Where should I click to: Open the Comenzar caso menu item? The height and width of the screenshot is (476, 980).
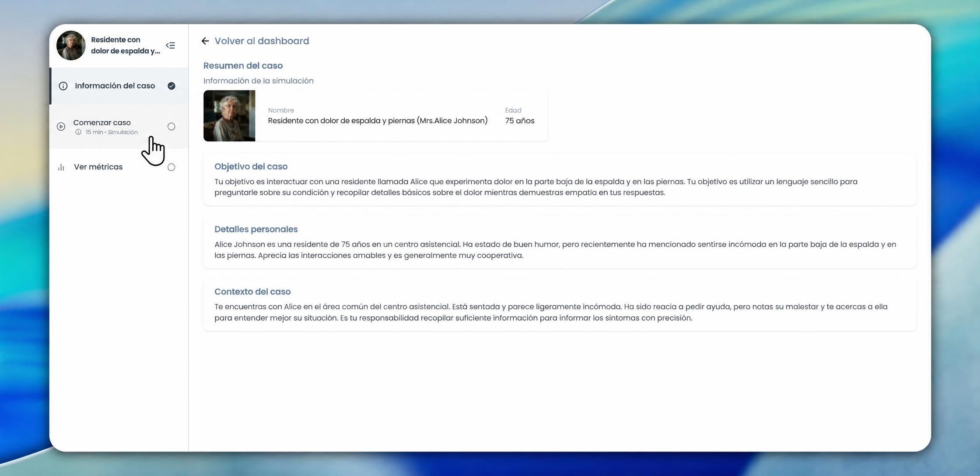[x=119, y=126]
